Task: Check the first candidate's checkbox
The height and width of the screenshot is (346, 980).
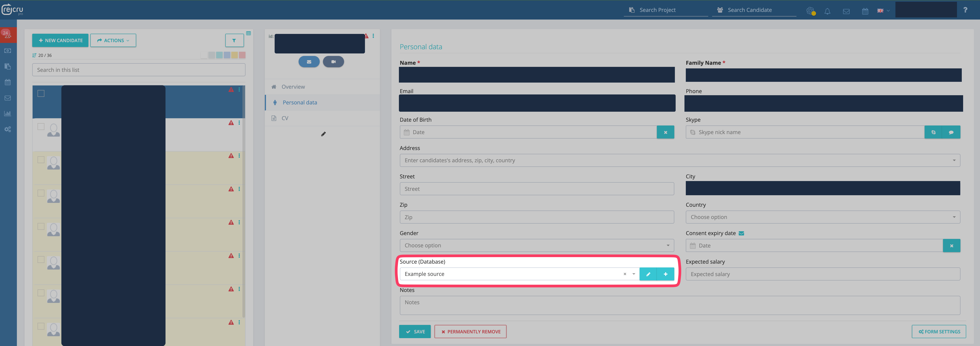Action: pos(41,93)
